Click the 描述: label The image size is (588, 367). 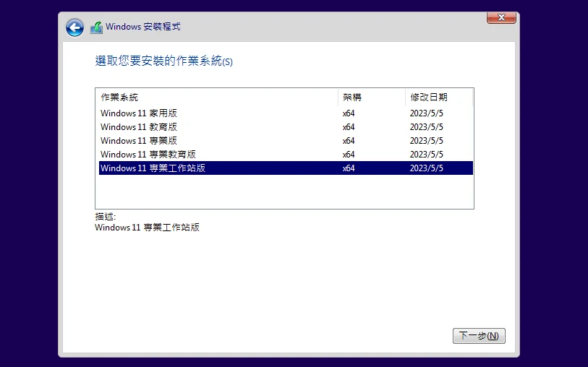106,217
